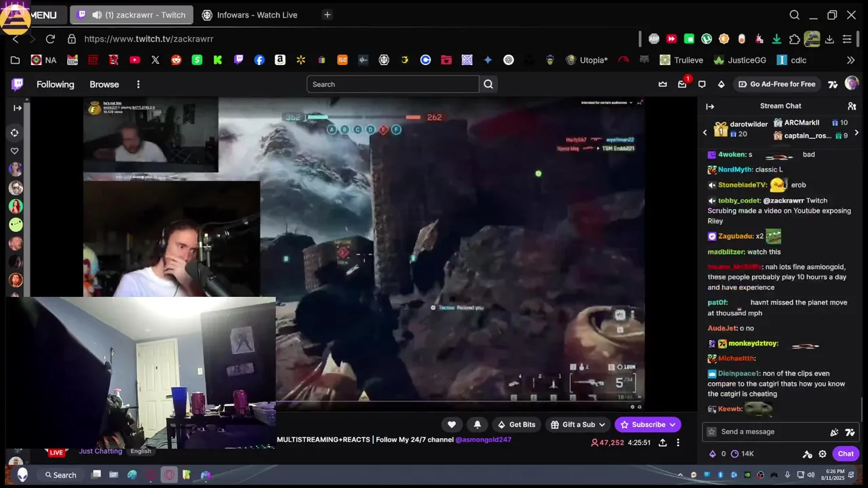Open the Browse tab

tap(104, 84)
